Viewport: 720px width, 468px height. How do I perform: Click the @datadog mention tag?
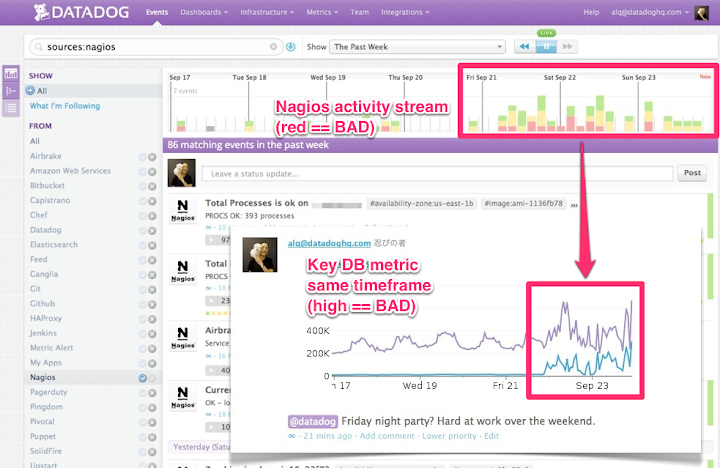click(313, 421)
